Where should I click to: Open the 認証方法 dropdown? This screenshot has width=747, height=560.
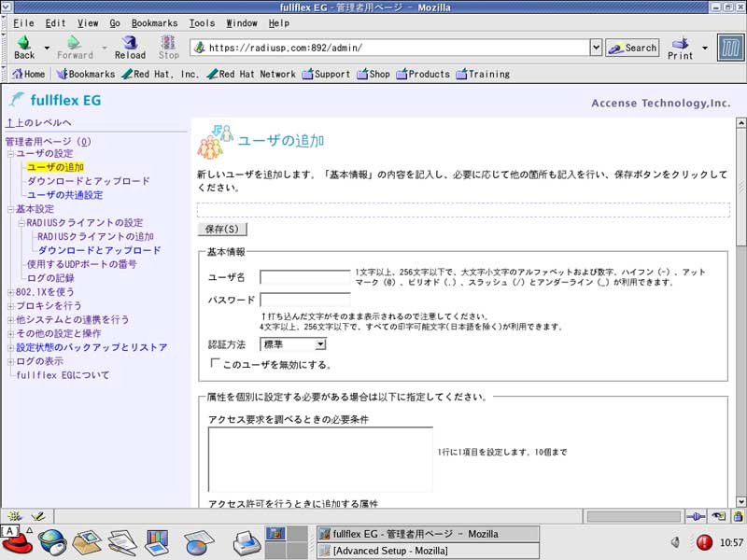[293, 344]
